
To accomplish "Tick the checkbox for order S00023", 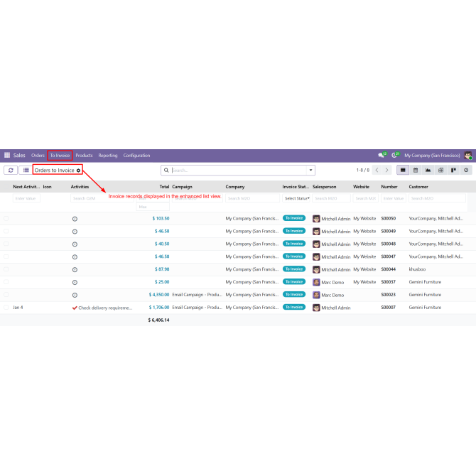I will 6,294.
